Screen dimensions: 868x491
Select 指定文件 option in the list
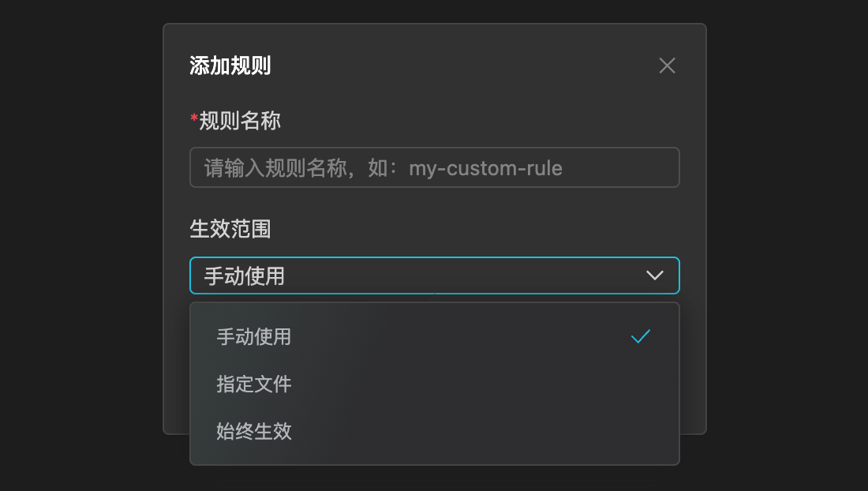point(435,384)
